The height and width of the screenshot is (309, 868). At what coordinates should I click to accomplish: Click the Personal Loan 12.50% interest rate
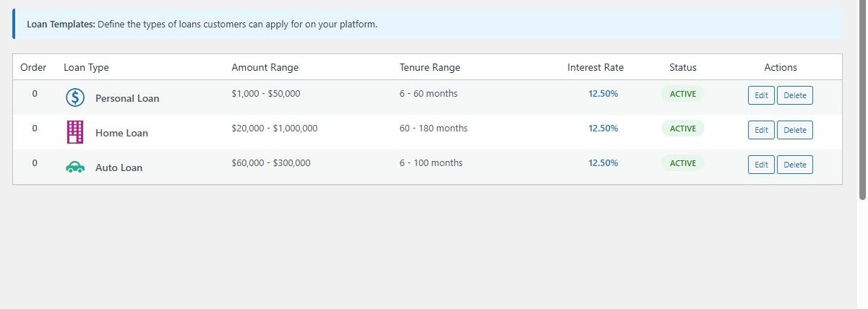(603, 94)
